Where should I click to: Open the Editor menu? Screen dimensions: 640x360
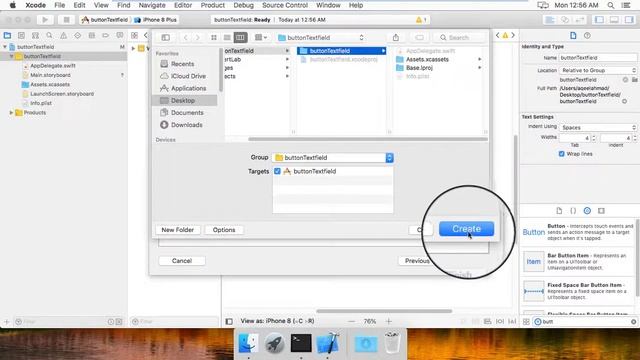[183, 5]
